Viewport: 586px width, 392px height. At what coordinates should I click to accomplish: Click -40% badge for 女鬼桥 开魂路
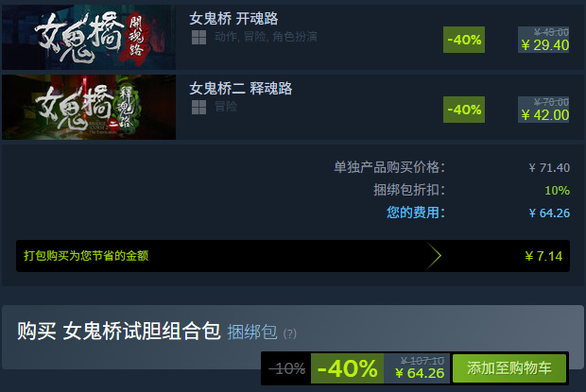464,40
